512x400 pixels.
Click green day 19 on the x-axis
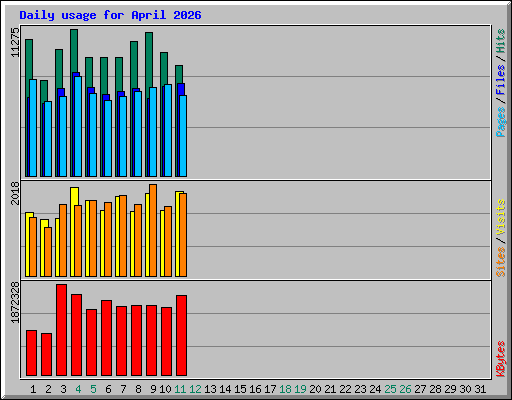[300, 389]
